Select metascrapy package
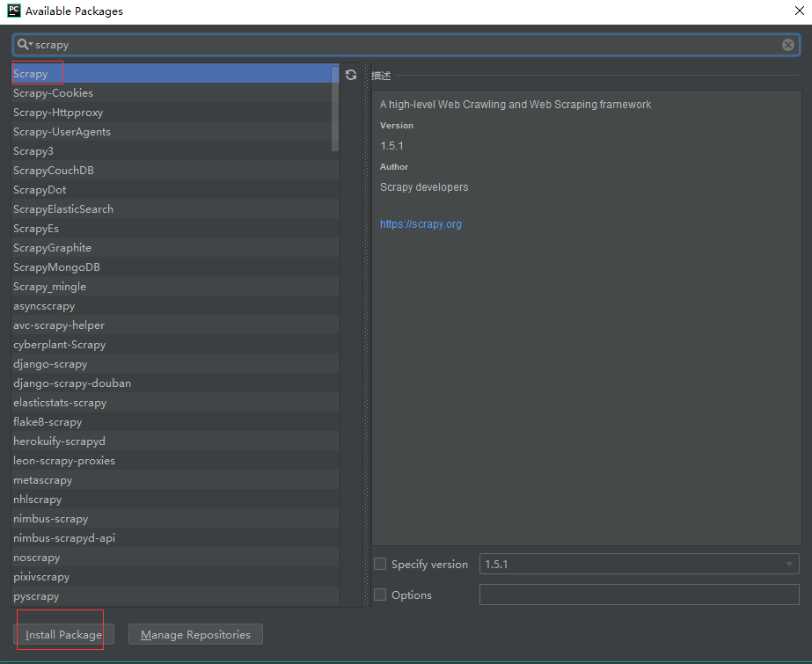Image resolution: width=812 pixels, height=664 pixels. pos(175,480)
